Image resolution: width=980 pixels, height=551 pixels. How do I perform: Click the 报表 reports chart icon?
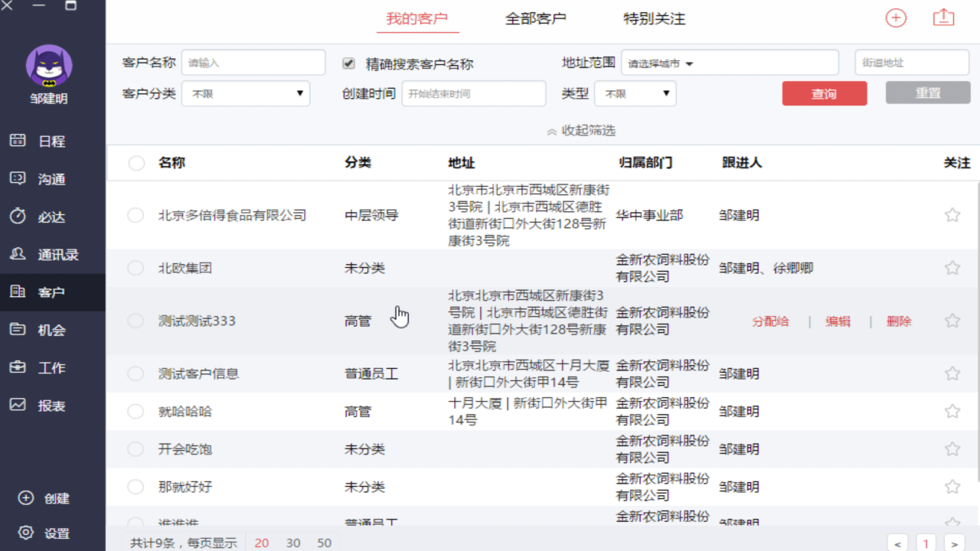pyautogui.click(x=18, y=406)
